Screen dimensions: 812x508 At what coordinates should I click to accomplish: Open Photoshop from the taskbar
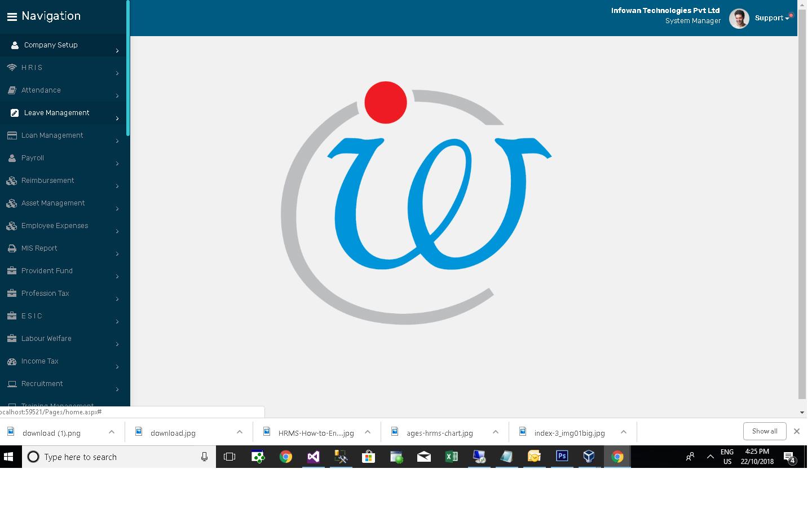[x=562, y=456]
